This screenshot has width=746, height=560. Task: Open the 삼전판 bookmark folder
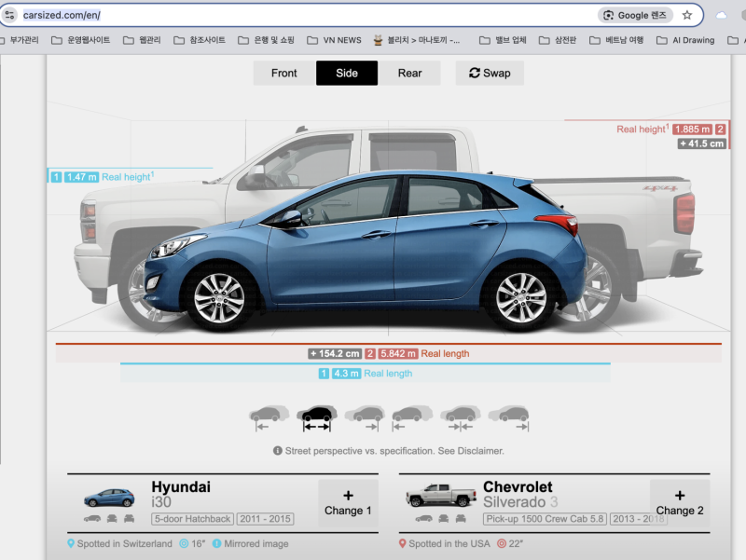tap(558, 40)
